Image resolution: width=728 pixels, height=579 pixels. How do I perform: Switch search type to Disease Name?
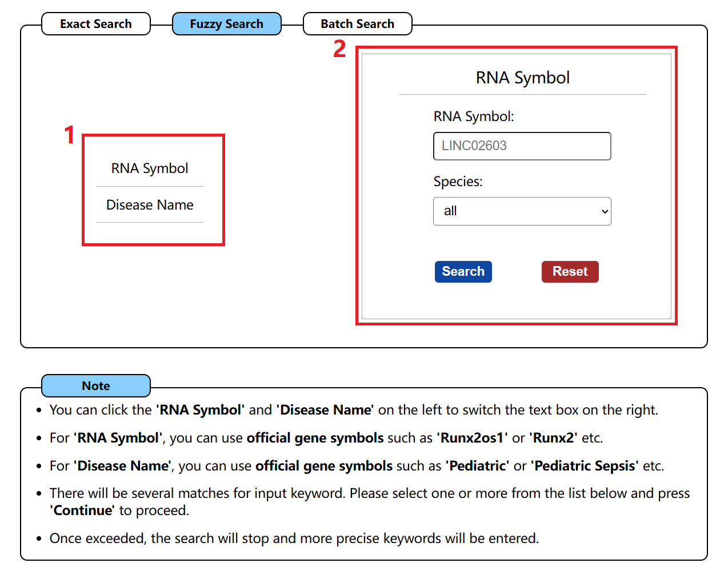point(150,205)
